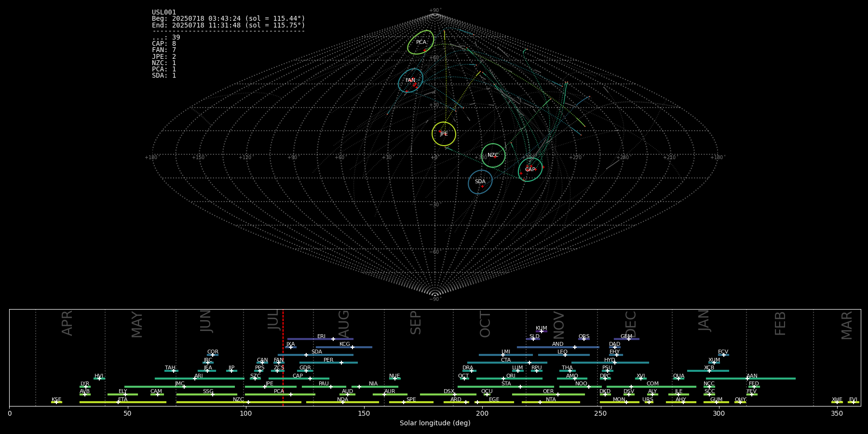Image resolution: width=868 pixels, height=434 pixels.
Task: Click the 'FAN: 7' legend entry
Action: pos(164,50)
